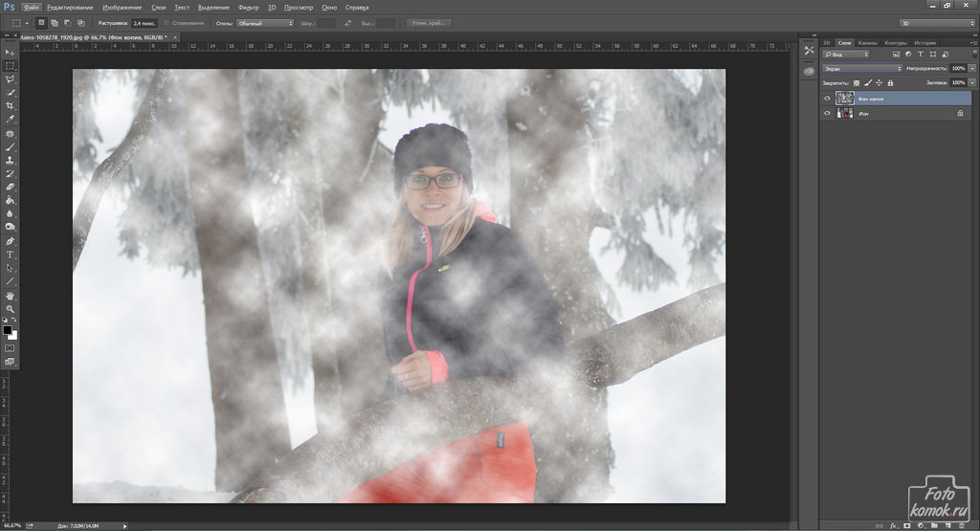The height and width of the screenshot is (531, 980).
Task: Change the screen mode icon
Action: tap(10, 362)
